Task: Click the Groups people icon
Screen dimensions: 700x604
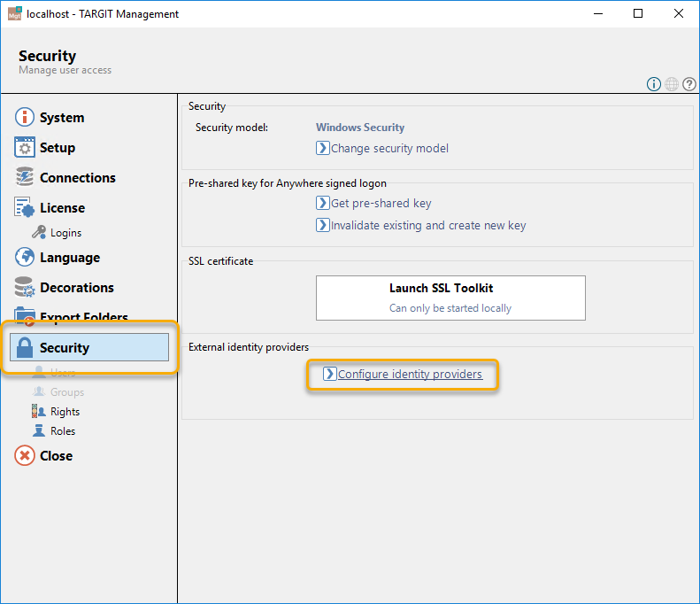Action: (39, 391)
